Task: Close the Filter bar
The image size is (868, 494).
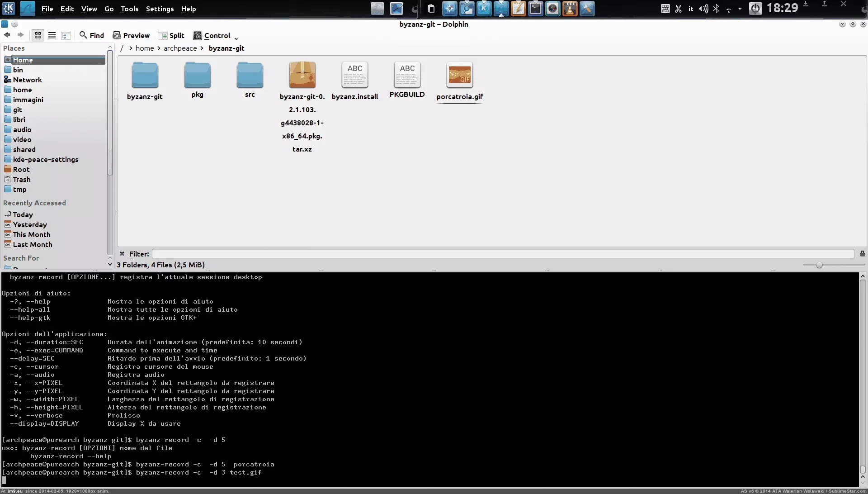Action: (x=122, y=254)
